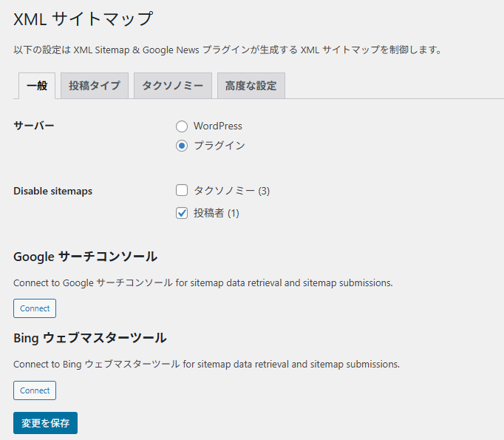
Task: Open the 投稿タイプ tab
Action: (94, 86)
